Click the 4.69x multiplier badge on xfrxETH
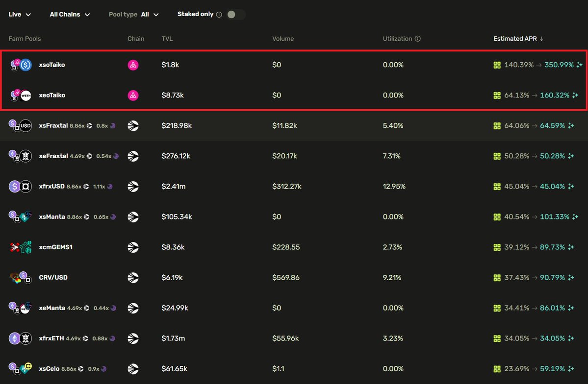588x384 pixels. click(77, 338)
